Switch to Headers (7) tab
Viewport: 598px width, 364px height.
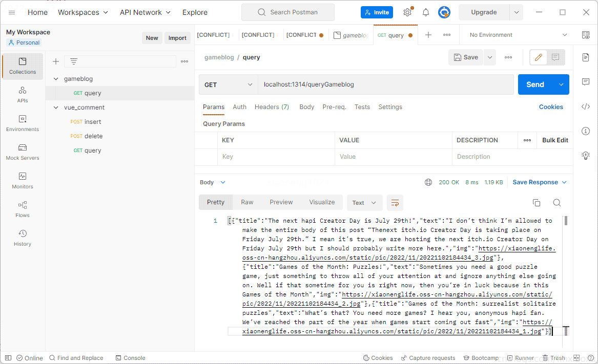click(272, 106)
